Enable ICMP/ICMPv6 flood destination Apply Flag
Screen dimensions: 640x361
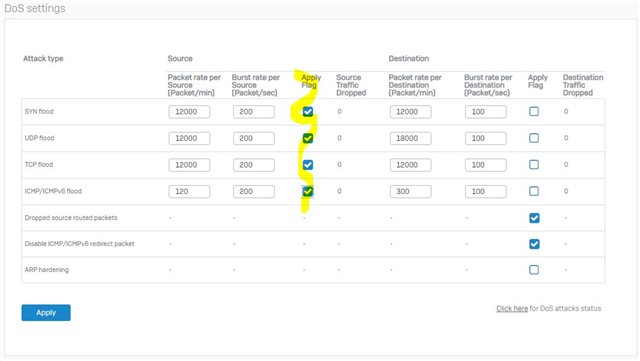click(534, 191)
